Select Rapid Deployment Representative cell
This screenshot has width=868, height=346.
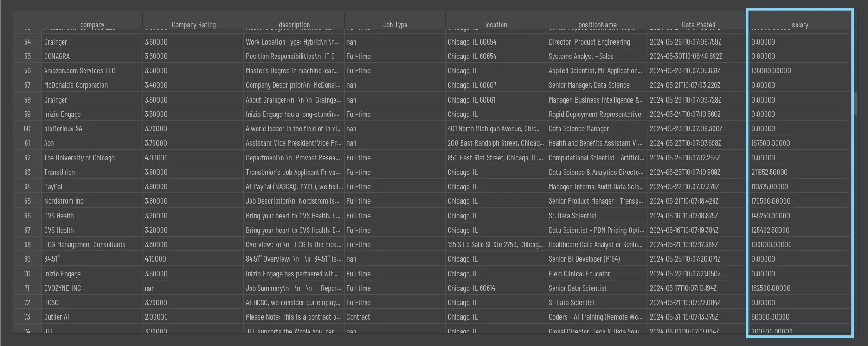tap(597, 114)
